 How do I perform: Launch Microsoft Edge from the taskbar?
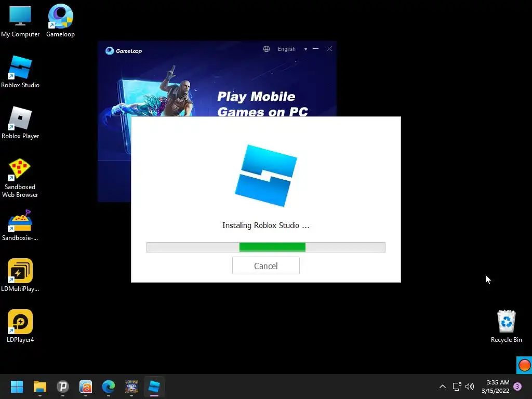coord(109,387)
